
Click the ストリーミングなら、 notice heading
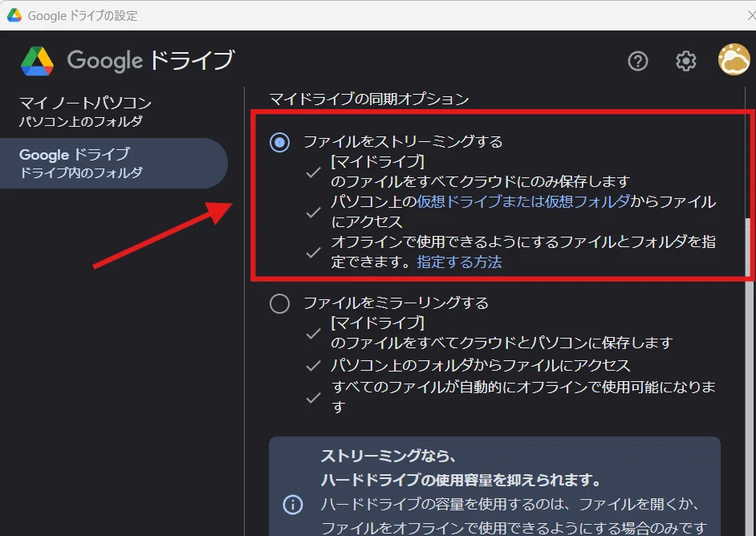pos(388,456)
